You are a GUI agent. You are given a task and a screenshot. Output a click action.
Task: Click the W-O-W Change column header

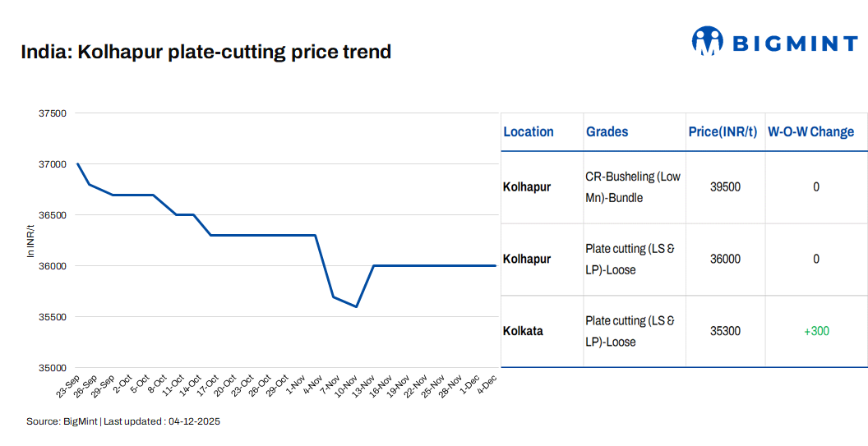coord(810,132)
